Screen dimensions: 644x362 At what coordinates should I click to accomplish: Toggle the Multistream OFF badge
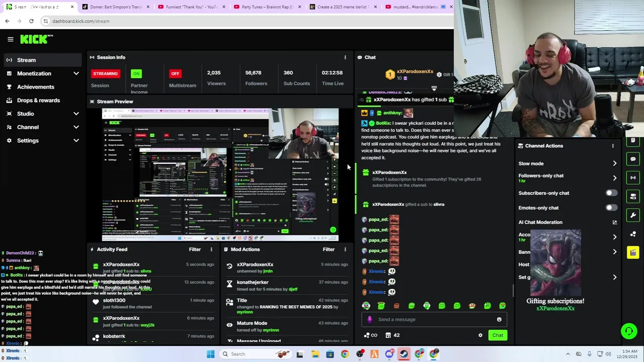click(175, 73)
